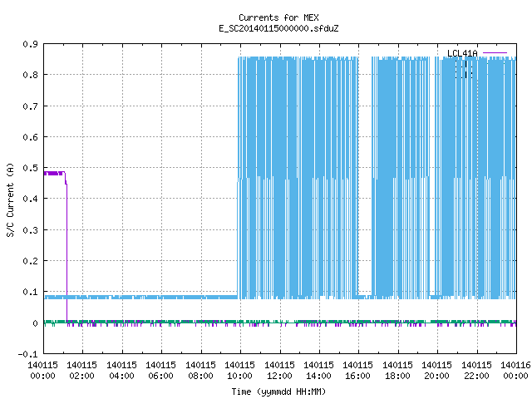Viewport: 532px width, 399px height.
Task: Click the "S/C Current (A)" y-axis label
Action: click(x=10, y=200)
